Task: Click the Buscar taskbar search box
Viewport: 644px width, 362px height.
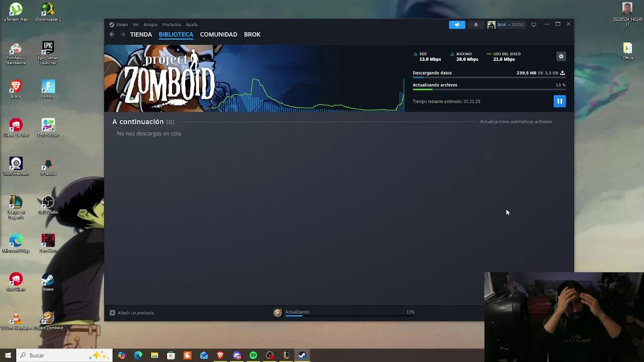Action: coord(64,355)
